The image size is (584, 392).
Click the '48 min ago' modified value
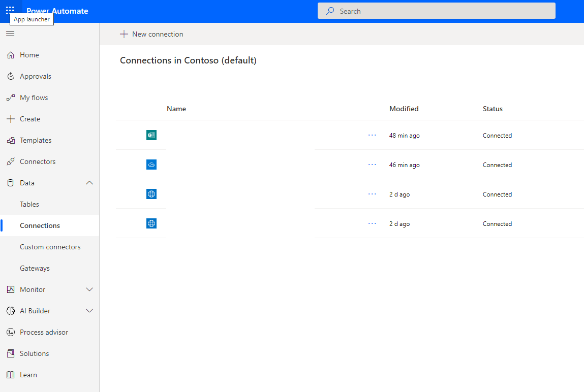pos(404,136)
